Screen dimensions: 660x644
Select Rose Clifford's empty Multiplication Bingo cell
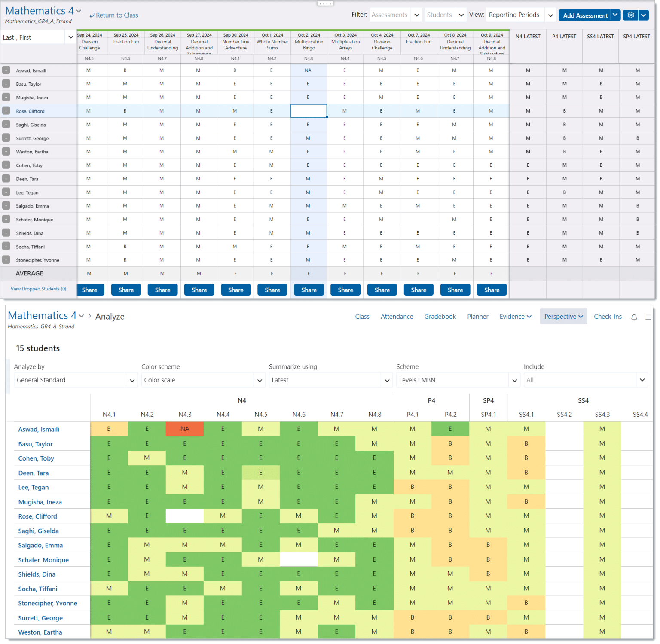(309, 110)
